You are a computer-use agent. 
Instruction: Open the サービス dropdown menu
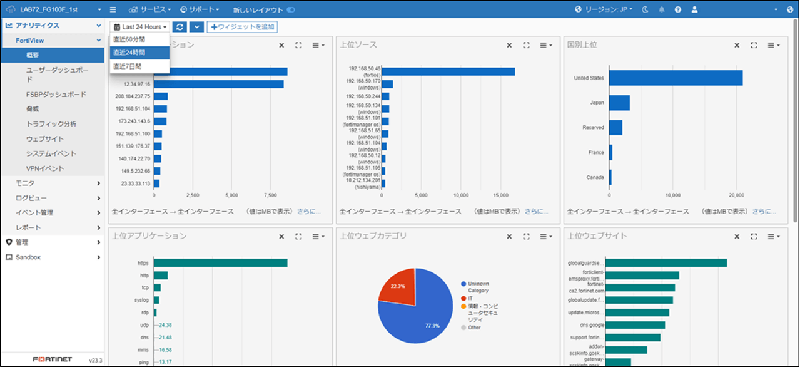click(149, 9)
